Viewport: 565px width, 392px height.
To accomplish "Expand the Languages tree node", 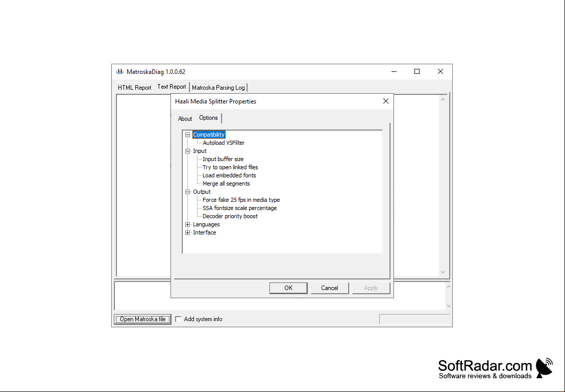I will 187,225.
